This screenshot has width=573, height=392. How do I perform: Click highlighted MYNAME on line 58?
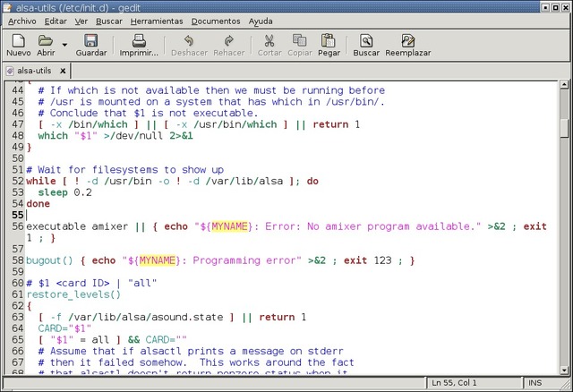click(158, 260)
